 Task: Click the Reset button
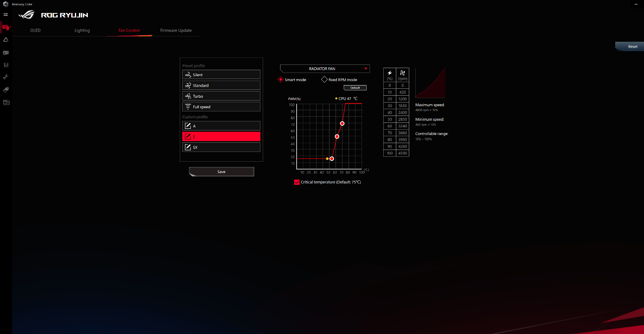630,46
